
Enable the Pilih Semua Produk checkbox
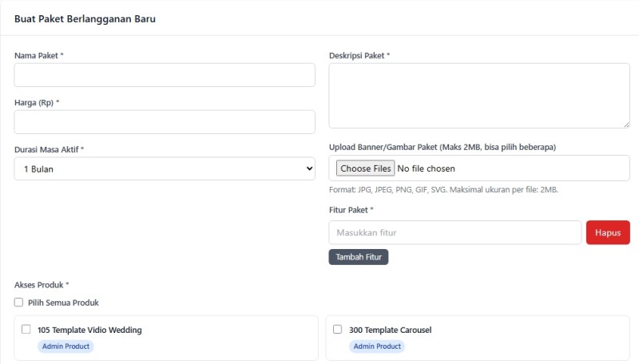[x=18, y=303]
